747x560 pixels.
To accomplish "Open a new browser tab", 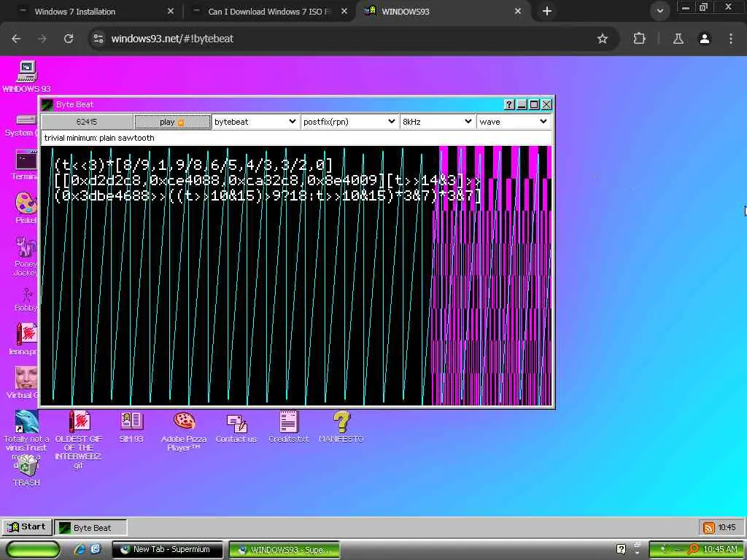I will tap(547, 12).
